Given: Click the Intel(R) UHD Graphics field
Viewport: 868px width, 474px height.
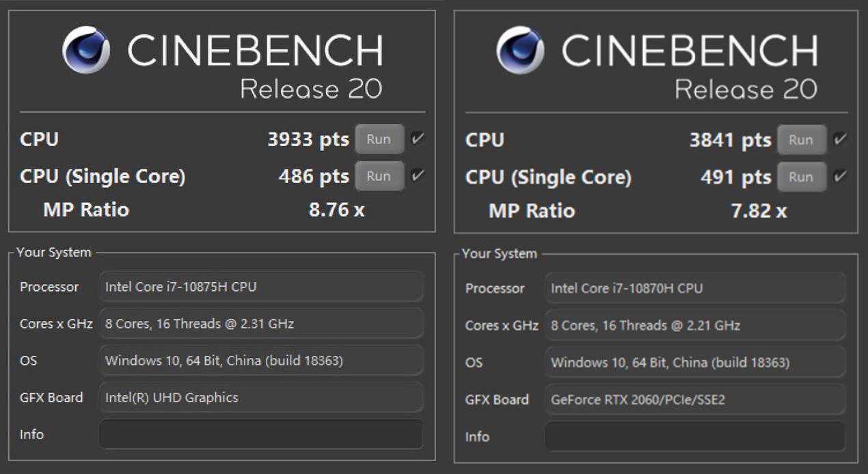Looking at the screenshot, I should (260, 398).
